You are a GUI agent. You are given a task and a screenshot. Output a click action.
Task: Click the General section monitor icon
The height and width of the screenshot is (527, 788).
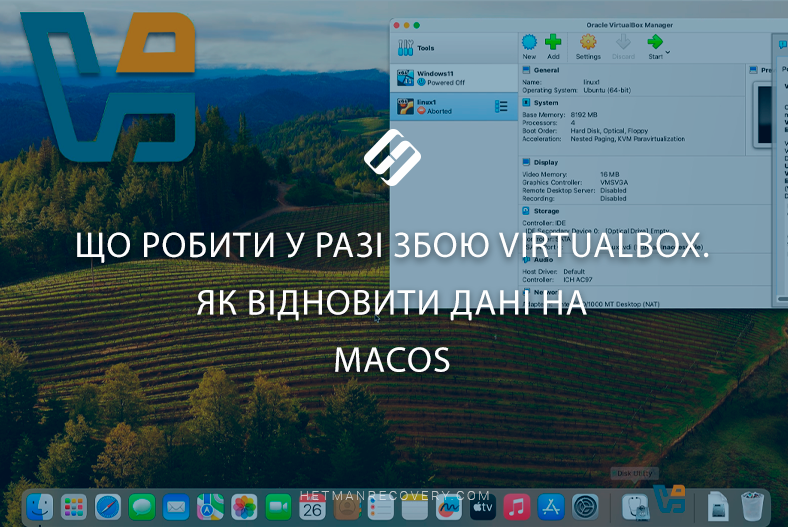(526, 70)
